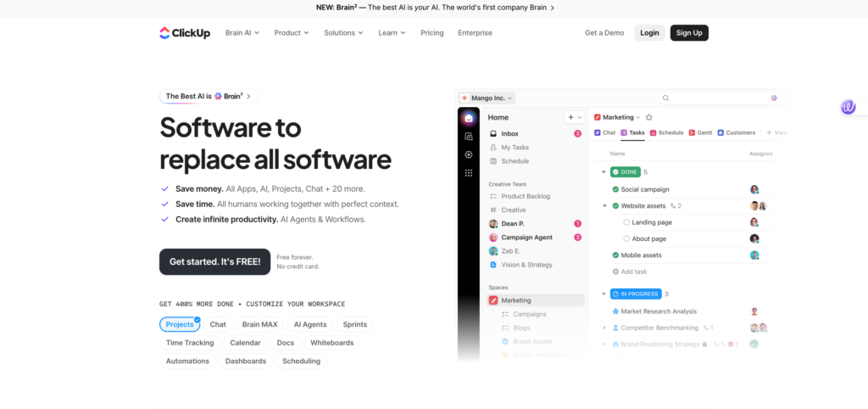Click the Brain AI icon in search bar
Viewport: 868px width, 409px height.
(x=774, y=98)
